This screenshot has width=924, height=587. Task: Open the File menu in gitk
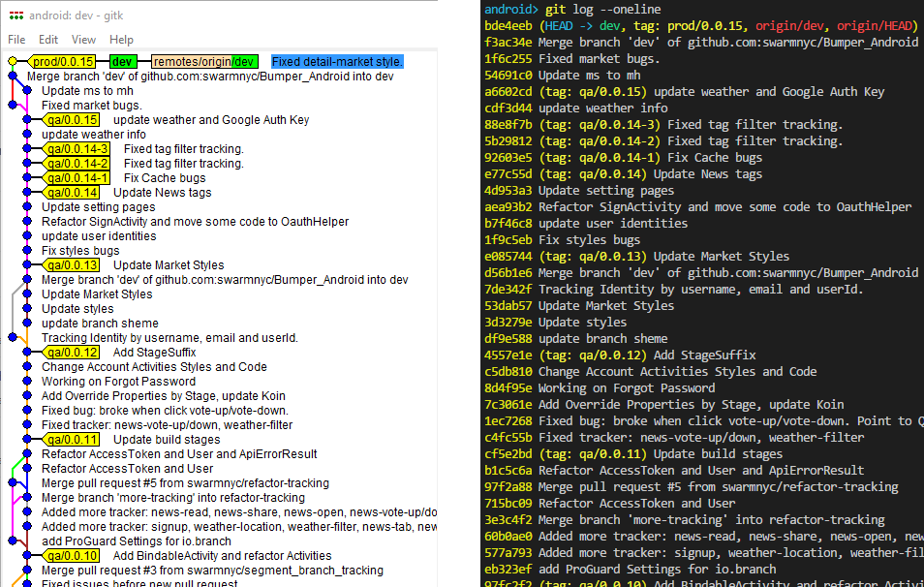coord(16,40)
